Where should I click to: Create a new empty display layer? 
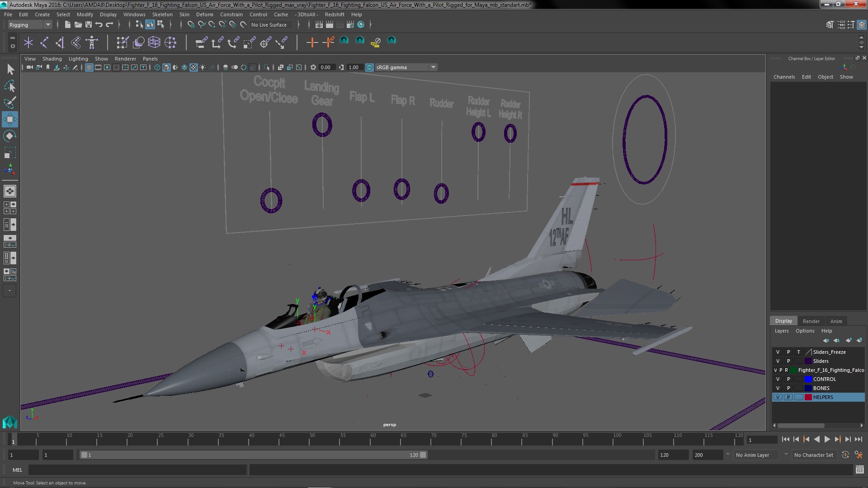tap(849, 340)
